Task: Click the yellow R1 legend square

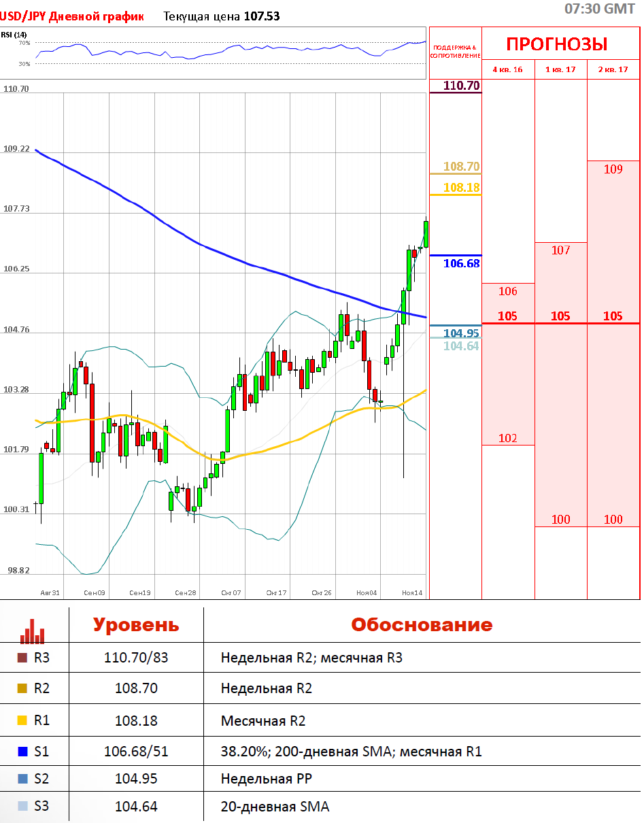Action: [x=22, y=720]
